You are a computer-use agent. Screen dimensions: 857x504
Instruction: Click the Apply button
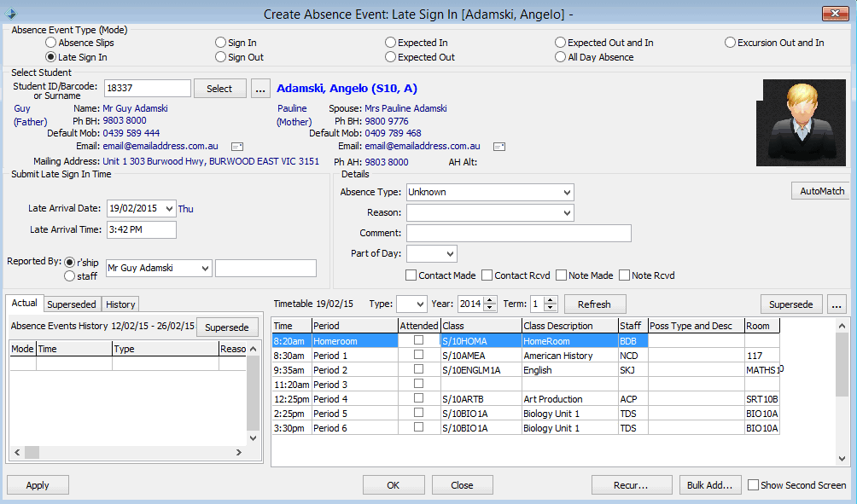(x=38, y=485)
